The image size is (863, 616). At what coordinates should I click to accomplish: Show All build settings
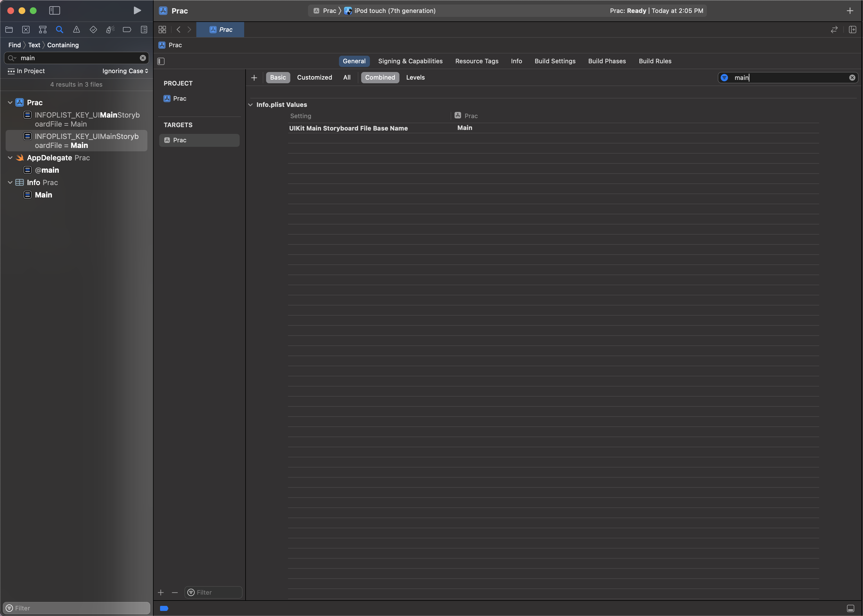coord(347,77)
